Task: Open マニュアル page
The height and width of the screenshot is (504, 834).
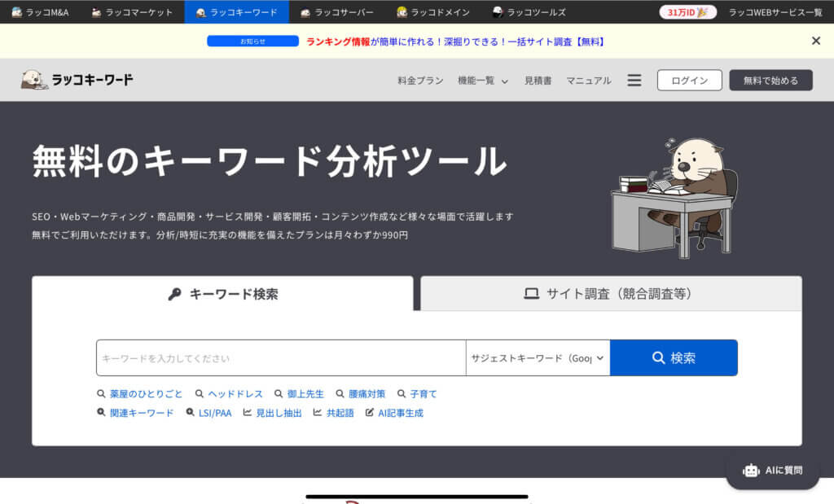Action: pyautogui.click(x=588, y=81)
